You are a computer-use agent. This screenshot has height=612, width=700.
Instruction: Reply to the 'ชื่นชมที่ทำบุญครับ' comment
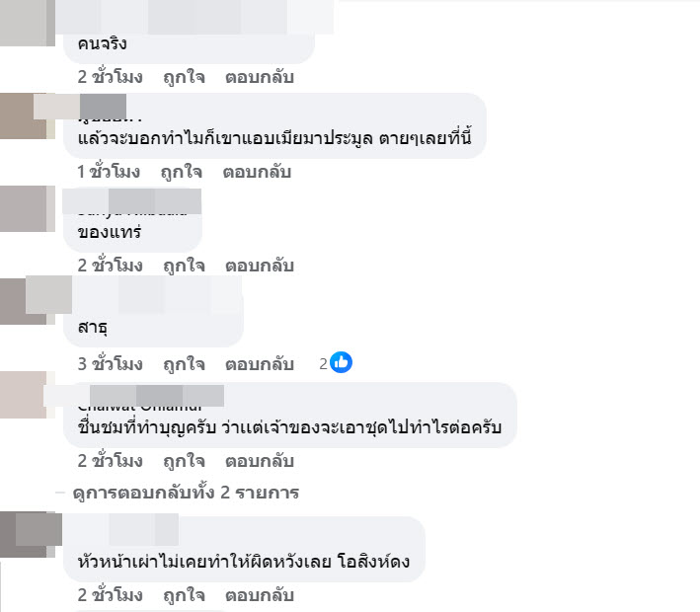click(260, 461)
